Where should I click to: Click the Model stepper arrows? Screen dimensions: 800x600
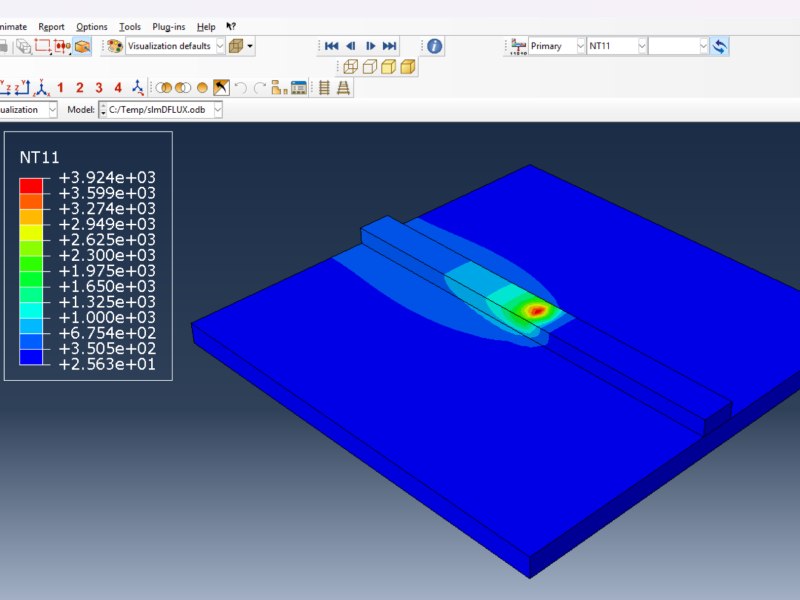[x=103, y=110]
